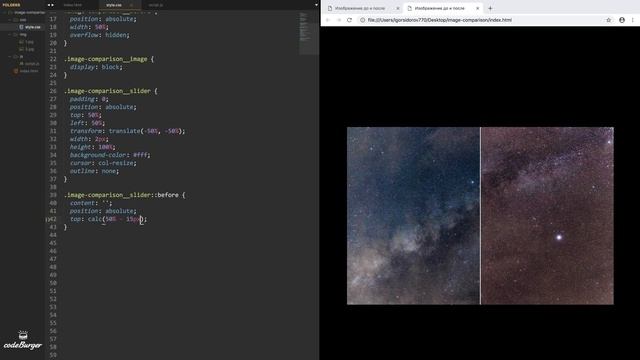Open the script.js editor tab
This screenshot has width=640, height=360.
point(156,5)
